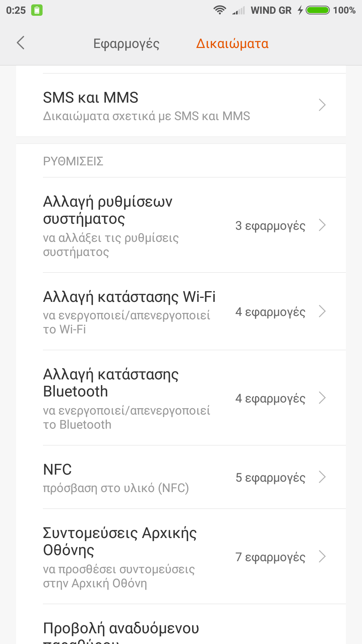Tap the charging lightning bolt icon
362x644 pixels.
300,10
